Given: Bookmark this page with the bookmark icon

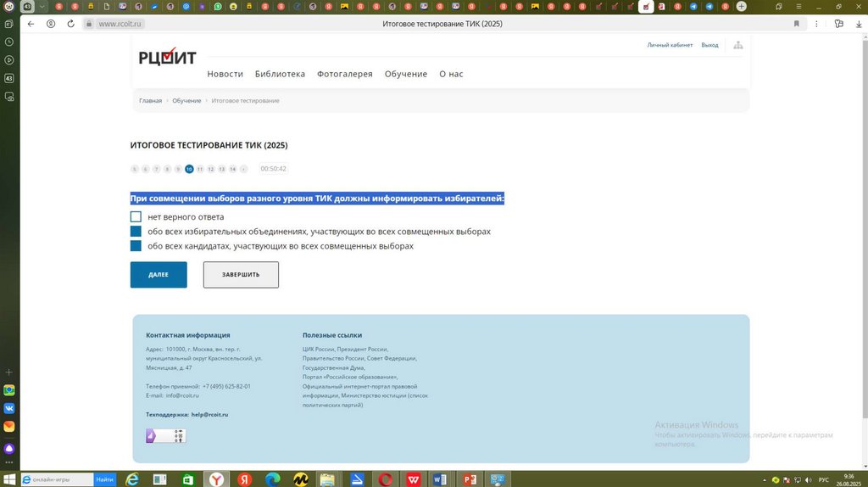Looking at the screenshot, I should pos(797,24).
